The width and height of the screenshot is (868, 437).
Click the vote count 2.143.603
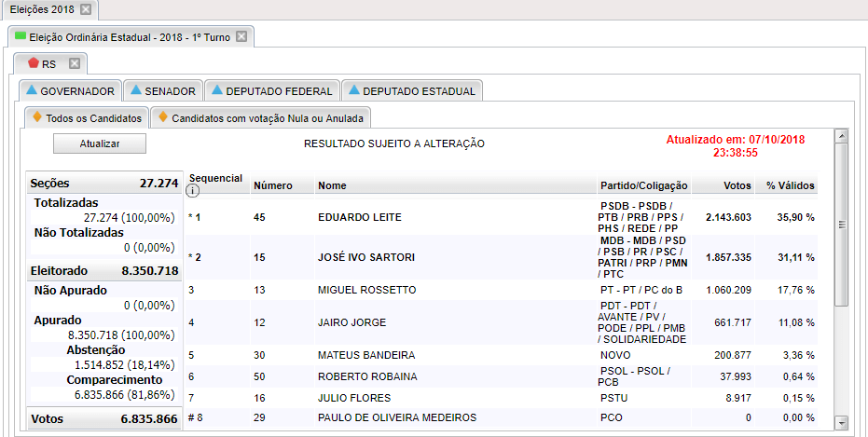[x=728, y=217]
